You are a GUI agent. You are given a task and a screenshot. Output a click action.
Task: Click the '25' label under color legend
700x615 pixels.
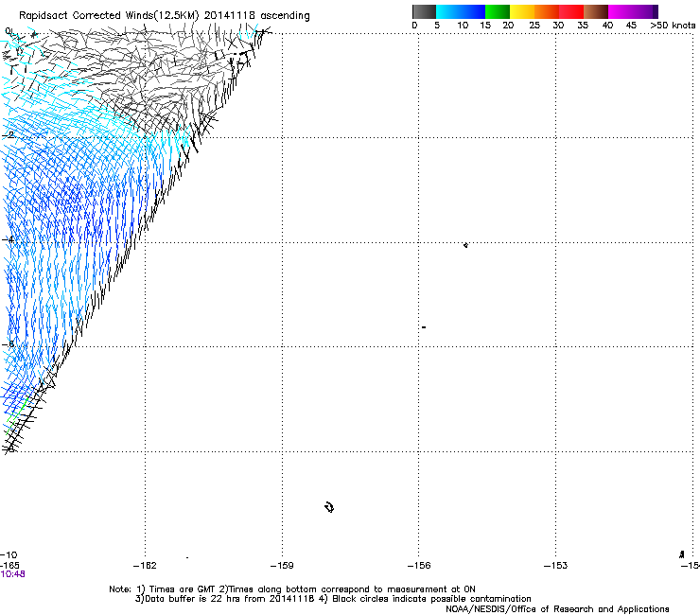(534, 26)
